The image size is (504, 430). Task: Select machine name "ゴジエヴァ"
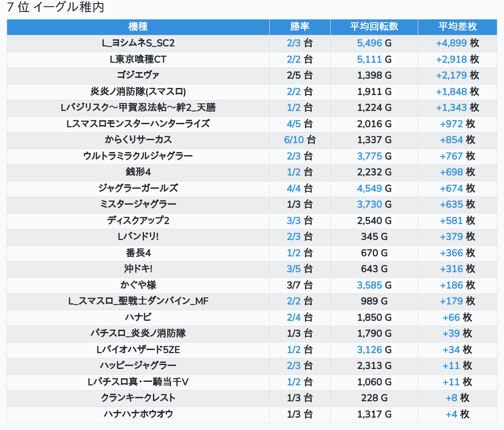click(x=138, y=76)
